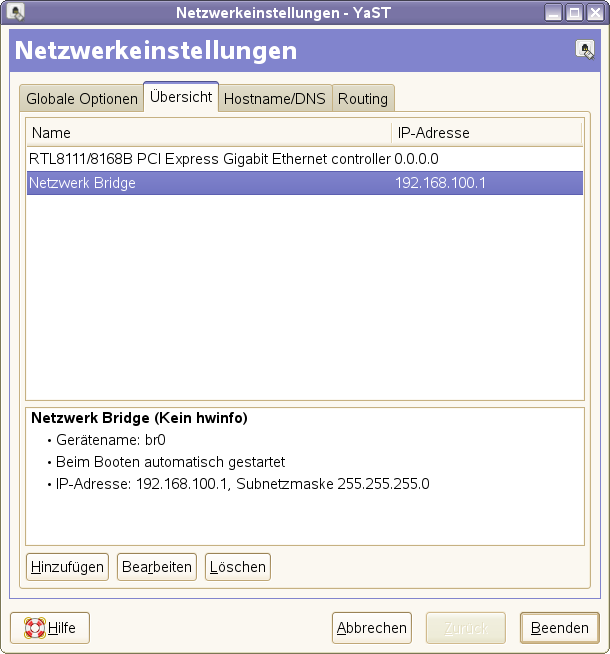This screenshot has height=654, width=610.
Task: Select the Übersicht tab
Action: [x=181, y=97]
